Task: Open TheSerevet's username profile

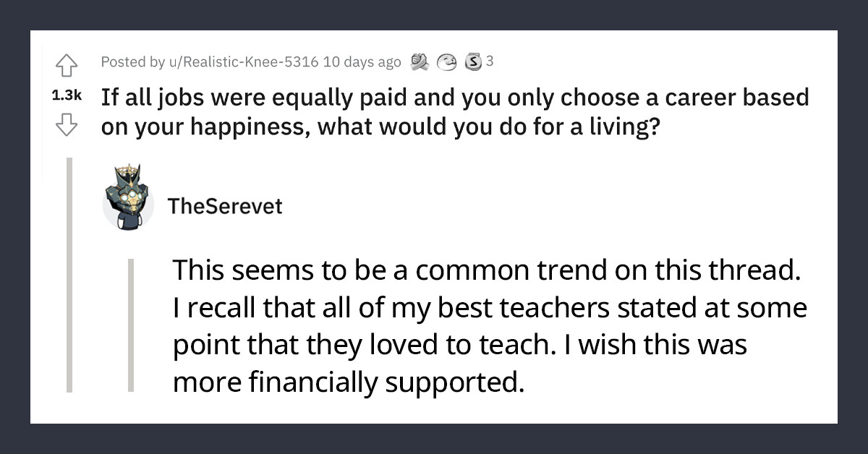Action: coord(226,206)
